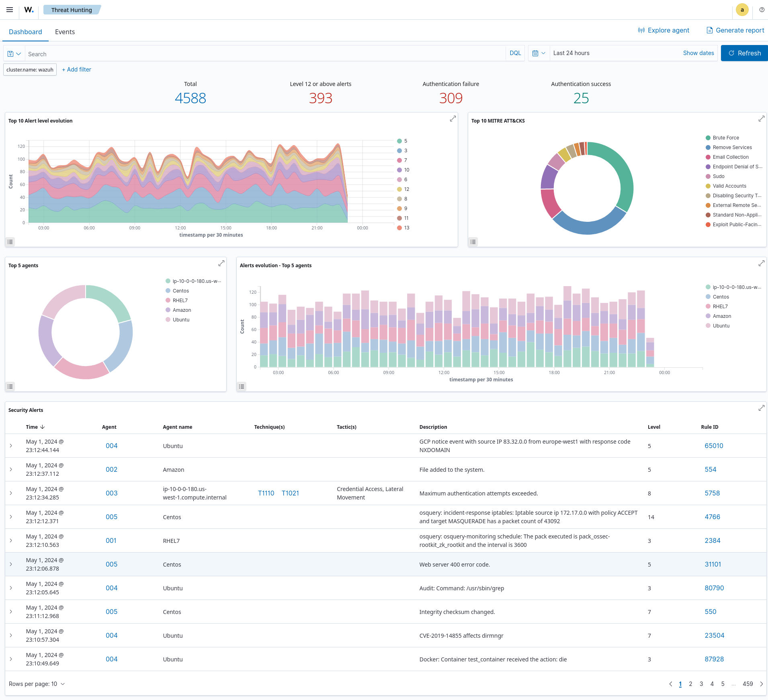Viewport: 768px width, 700px height.
Task: Switch to the Events tab
Action: tap(65, 32)
